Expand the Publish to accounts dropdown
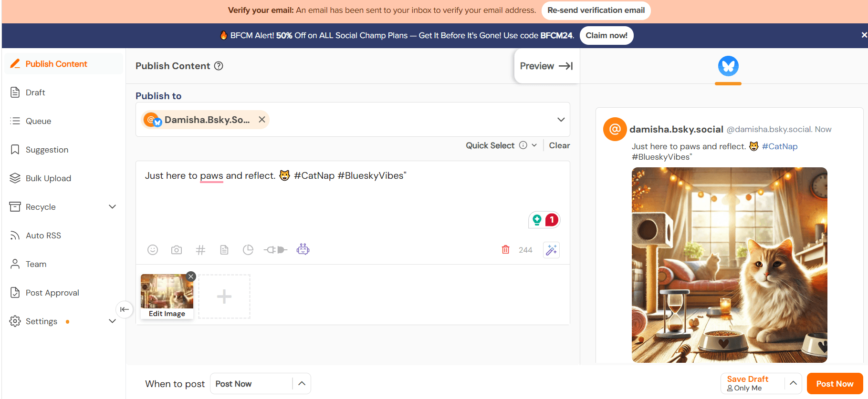868x399 pixels. click(561, 120)
